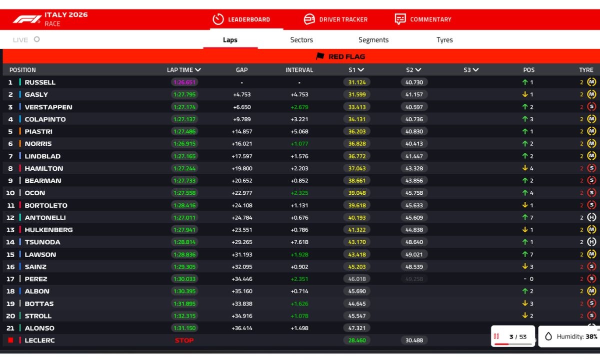Viewport: 600px width, 364px height.
Task: Switch to the Segments tab
Action: click(x=373, y=40)
